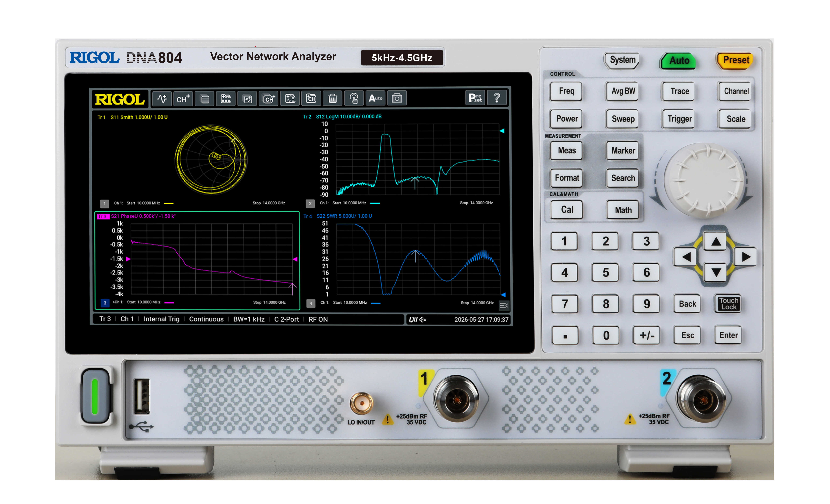Toggle the green power button
The width and height of the screenshot is (830, 504).
(x=95, y=396)
